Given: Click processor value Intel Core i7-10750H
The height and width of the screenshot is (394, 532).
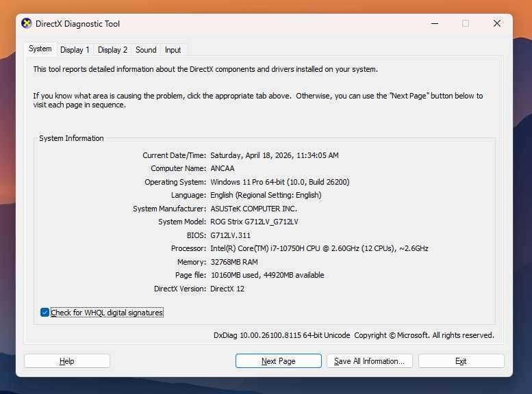Looking at the screenshot, I should point(319,248).
